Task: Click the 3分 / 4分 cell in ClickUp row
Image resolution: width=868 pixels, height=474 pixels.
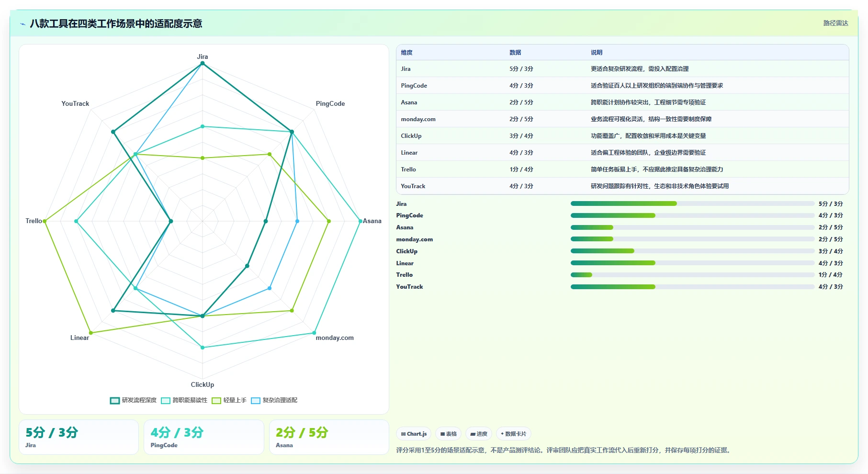Action: (521, 136)
